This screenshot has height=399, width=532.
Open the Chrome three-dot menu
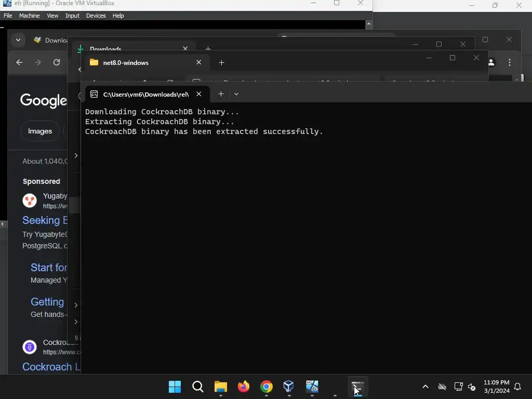coord(510,62)
